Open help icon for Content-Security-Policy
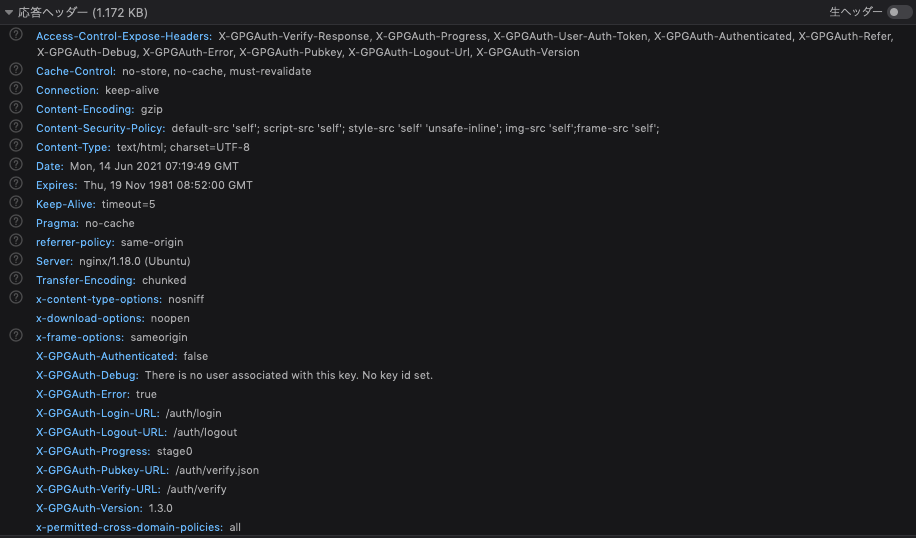Viewport: 916px width, 538px height. pos(16,126)
